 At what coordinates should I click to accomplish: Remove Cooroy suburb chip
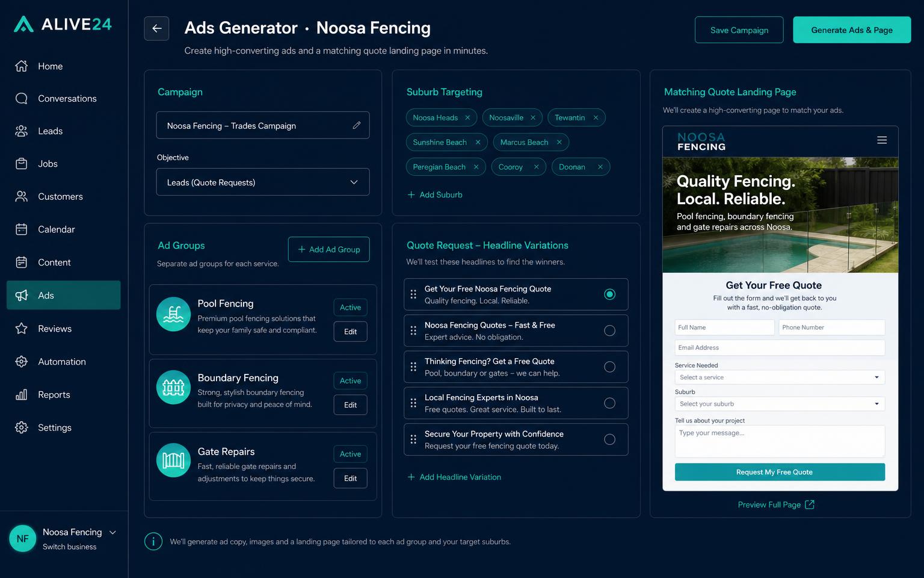[x=536, y=167]
